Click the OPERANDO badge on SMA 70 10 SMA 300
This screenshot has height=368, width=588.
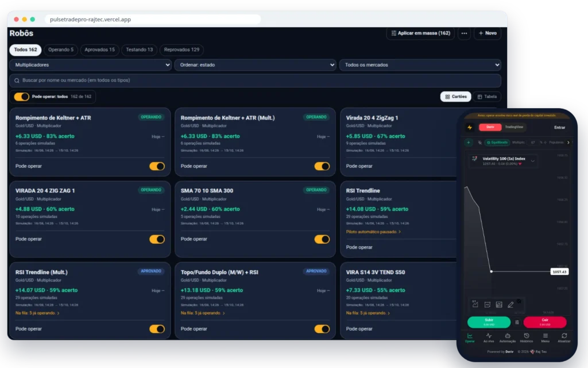tap(316, 190)
